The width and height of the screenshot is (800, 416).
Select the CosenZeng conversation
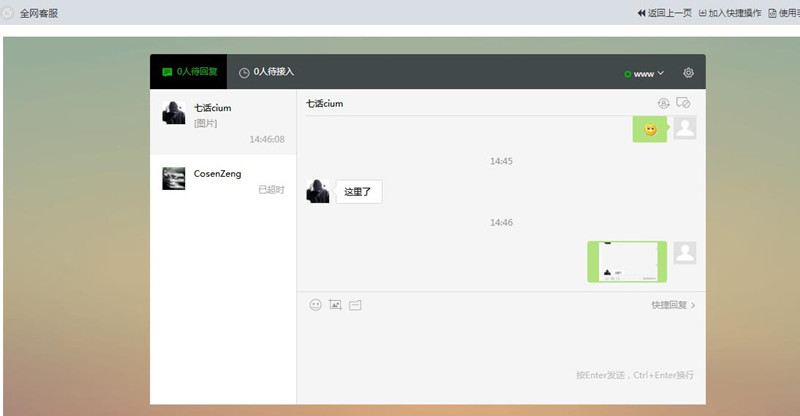[x=223, y=180]
